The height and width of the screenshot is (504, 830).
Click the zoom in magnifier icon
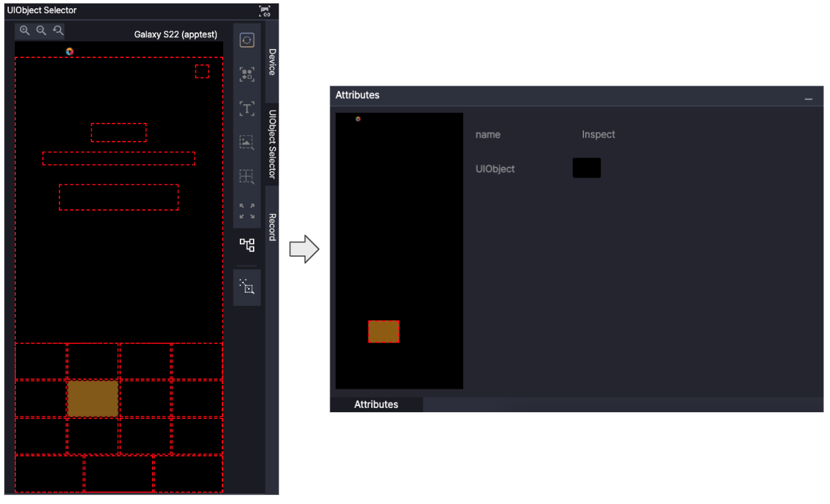(24, 30)
